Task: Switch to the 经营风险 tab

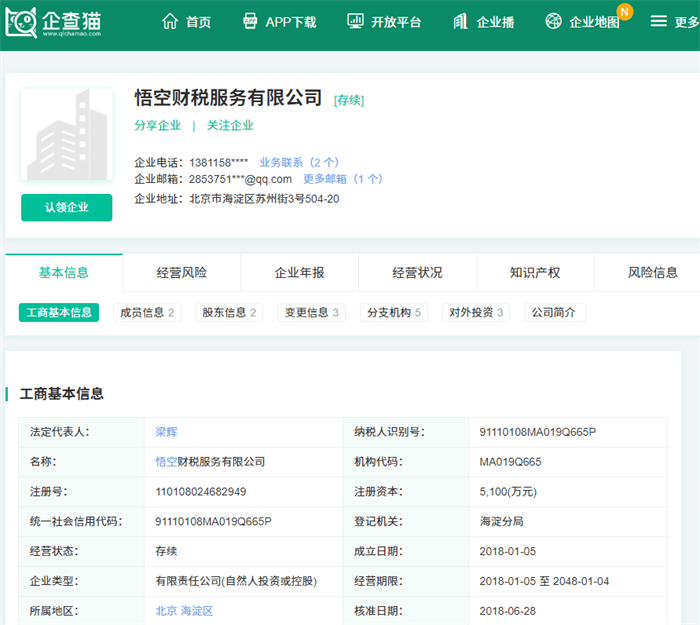Action: [182, 272]
